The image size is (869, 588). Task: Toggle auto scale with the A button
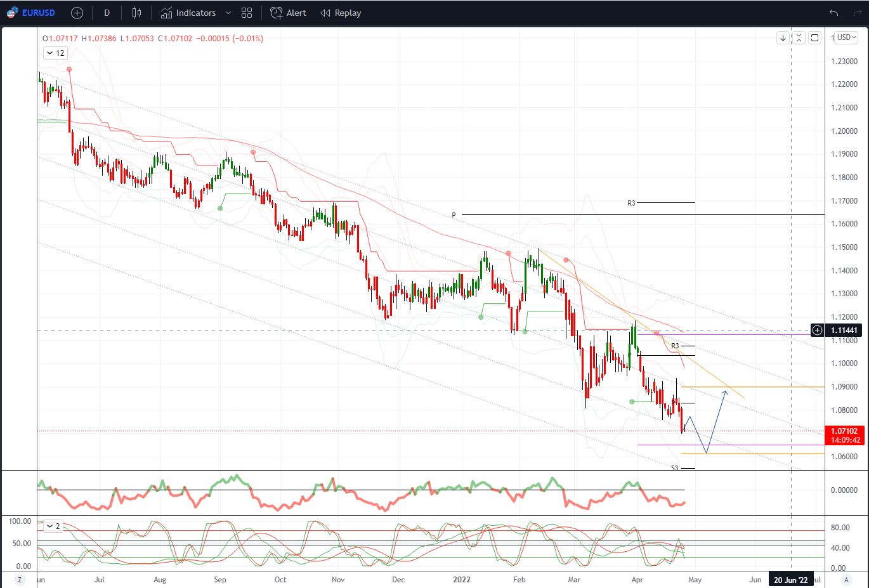click(x=846, y=580)
